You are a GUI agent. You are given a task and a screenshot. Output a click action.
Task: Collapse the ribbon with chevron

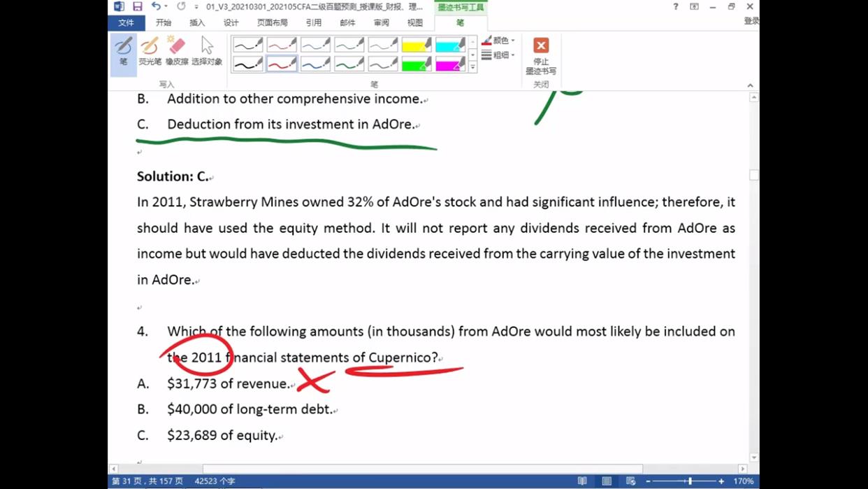(750, 85)
